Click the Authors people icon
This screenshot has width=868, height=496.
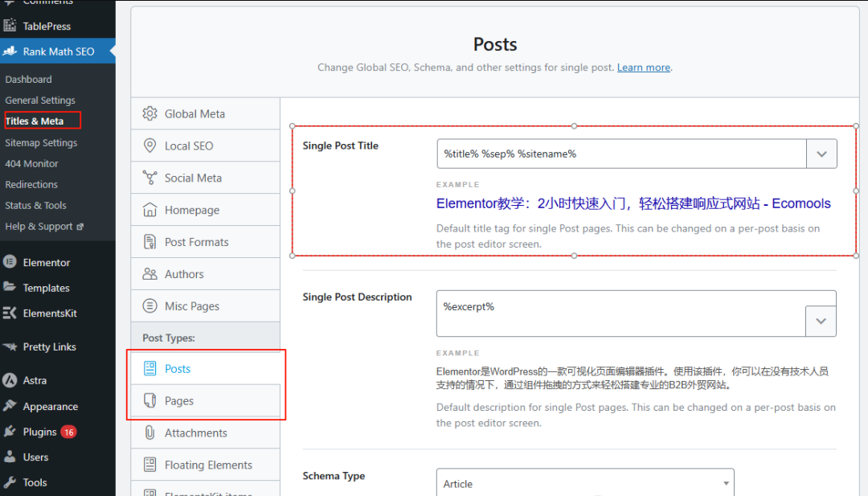pyautogui.click(x=149, y=275)
